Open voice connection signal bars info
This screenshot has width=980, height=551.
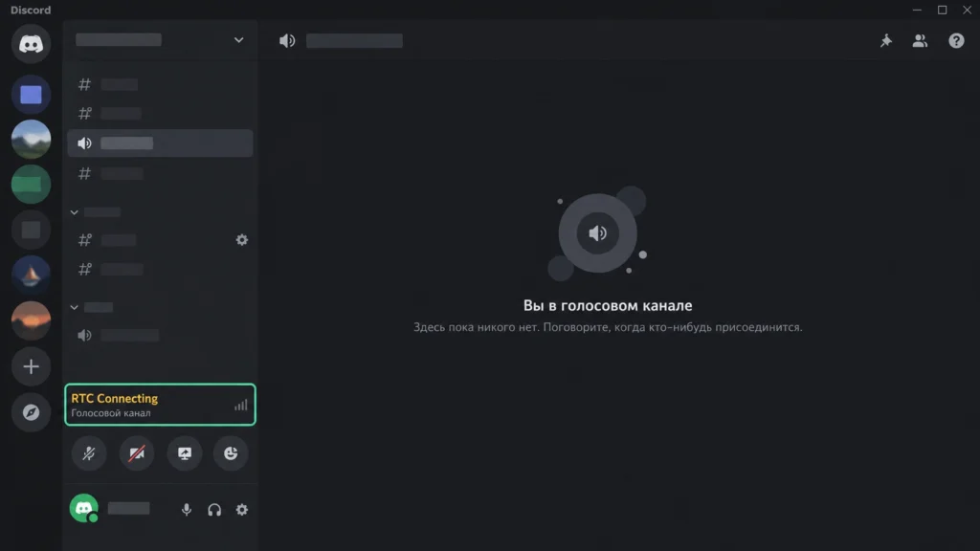point(240,405)
